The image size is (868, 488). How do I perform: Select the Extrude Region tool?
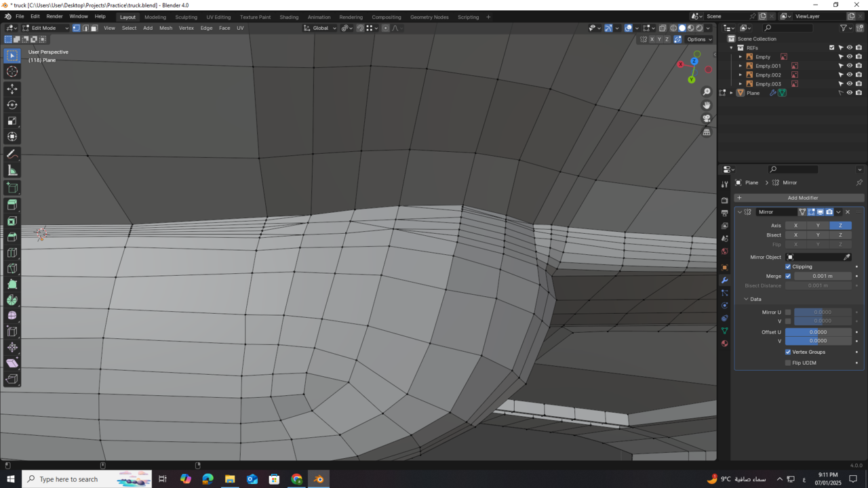pyautogui.click(x=12, y=205)
